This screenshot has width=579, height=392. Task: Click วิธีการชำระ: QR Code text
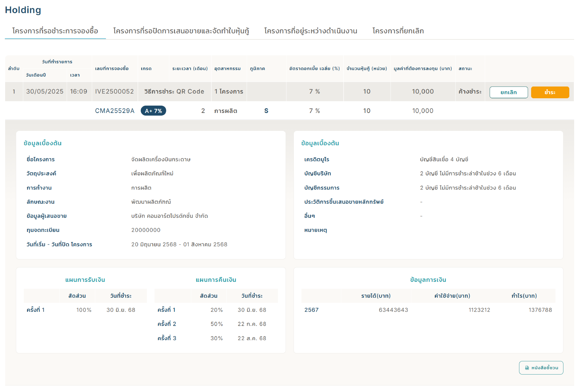[174, 91]
